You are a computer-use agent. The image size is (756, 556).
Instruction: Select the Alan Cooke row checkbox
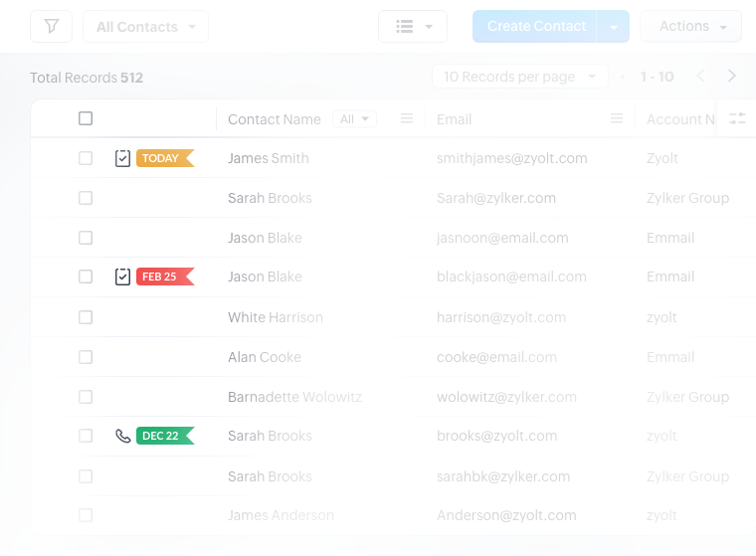click(x=86, y=357)
